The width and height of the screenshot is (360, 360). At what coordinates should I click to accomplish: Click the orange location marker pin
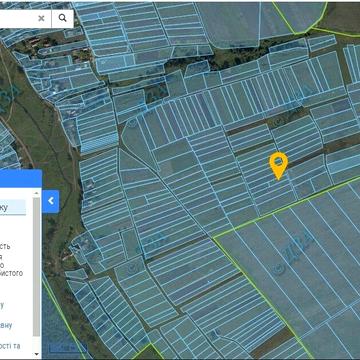click(x=279, y=166)
